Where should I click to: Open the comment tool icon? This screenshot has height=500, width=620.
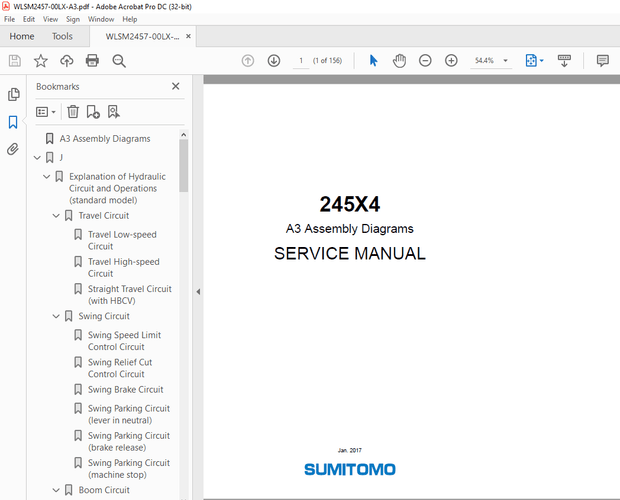pos(603,60)
